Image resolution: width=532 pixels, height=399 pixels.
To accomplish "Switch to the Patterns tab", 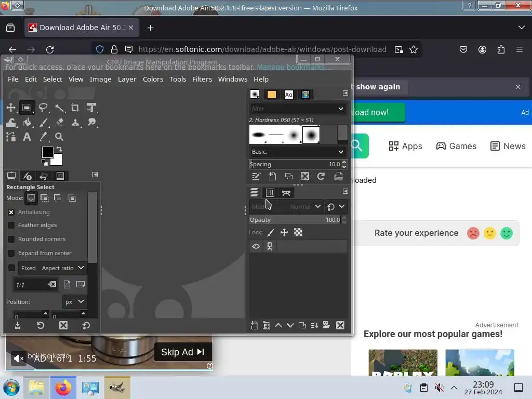I will pyautogui.click(x=271, y=95).
